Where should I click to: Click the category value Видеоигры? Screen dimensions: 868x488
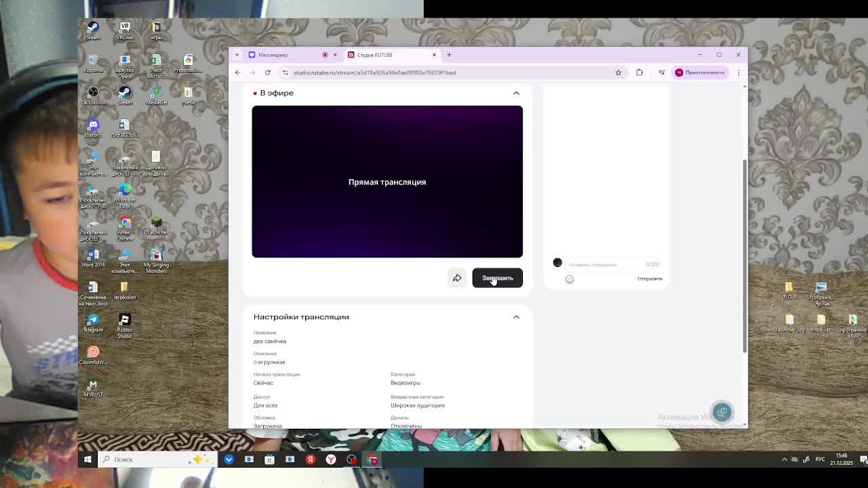coord(406,383)
